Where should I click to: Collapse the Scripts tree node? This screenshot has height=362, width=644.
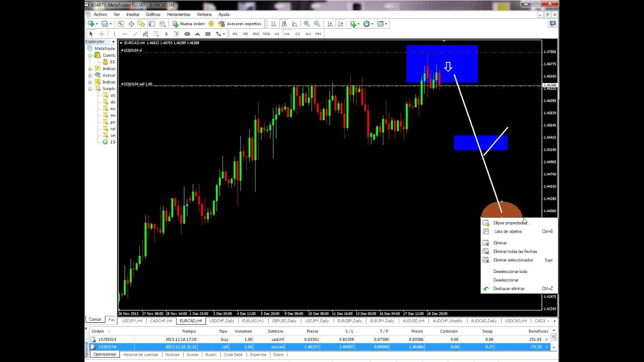click(90, 89)
